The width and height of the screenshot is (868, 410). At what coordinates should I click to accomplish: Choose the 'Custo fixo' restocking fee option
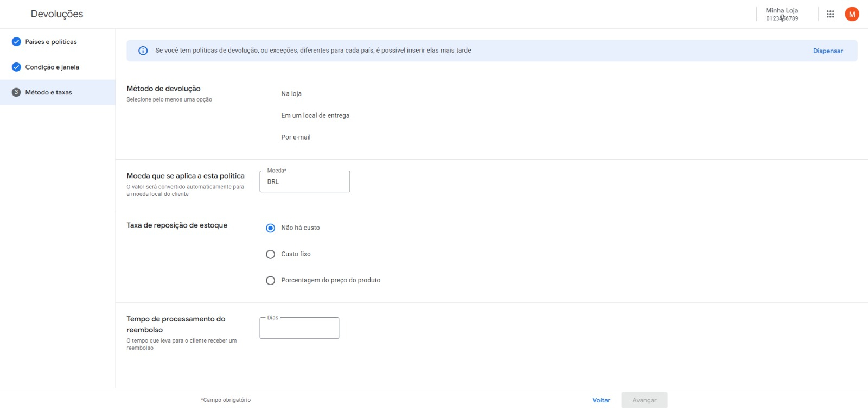[x=270, y=254]
